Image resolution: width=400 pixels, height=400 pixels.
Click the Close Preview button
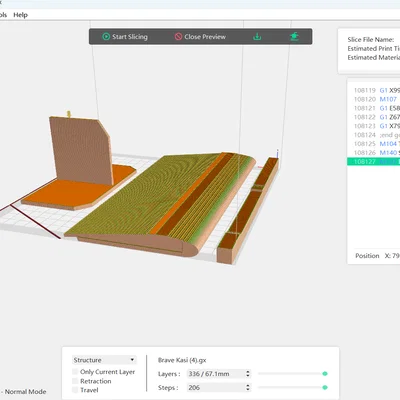point(200,37)
